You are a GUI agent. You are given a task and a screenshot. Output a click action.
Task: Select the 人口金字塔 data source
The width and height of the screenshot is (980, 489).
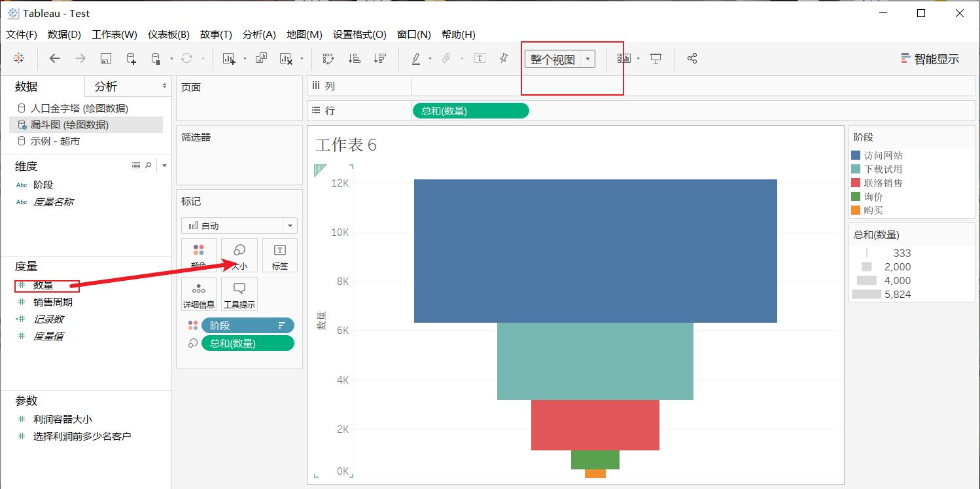(x=79, y=108)
